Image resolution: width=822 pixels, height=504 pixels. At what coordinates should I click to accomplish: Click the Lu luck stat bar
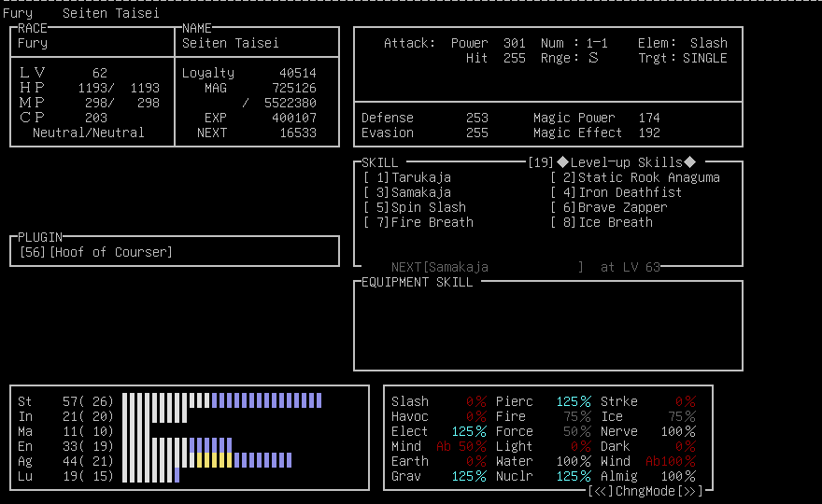tap(150, 476)
